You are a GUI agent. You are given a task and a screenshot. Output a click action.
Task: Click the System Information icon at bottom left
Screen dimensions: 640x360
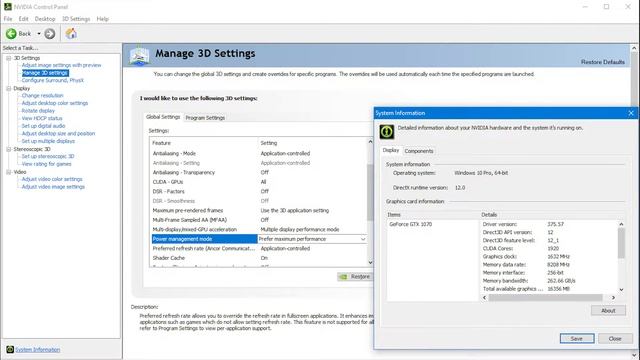point(10,349)
